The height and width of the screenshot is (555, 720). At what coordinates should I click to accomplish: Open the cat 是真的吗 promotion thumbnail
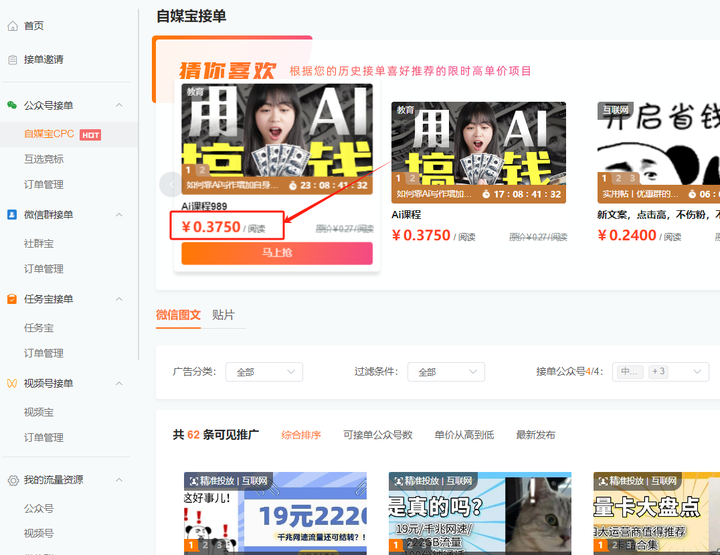pyautogui.click(x=480, y=513)
